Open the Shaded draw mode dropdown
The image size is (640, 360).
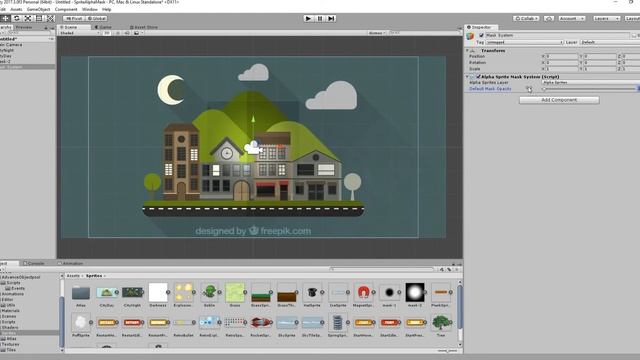click(x=79, y=33)
